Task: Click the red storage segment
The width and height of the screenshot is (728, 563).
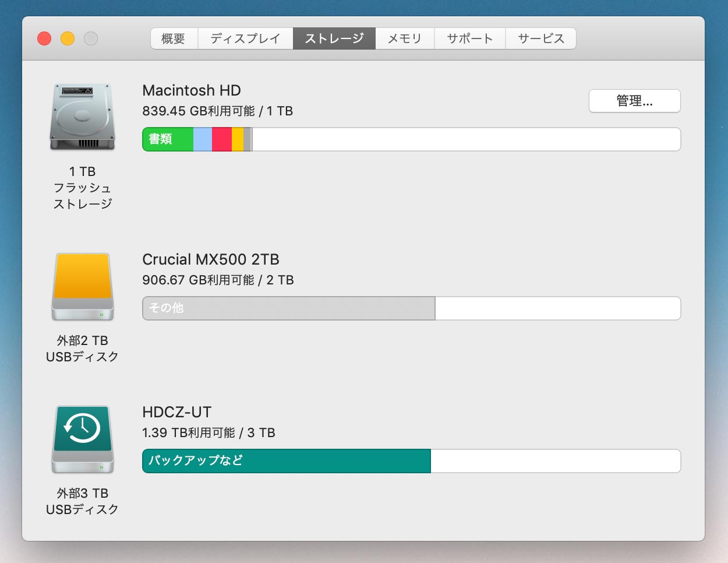Action: pos(222,139)
